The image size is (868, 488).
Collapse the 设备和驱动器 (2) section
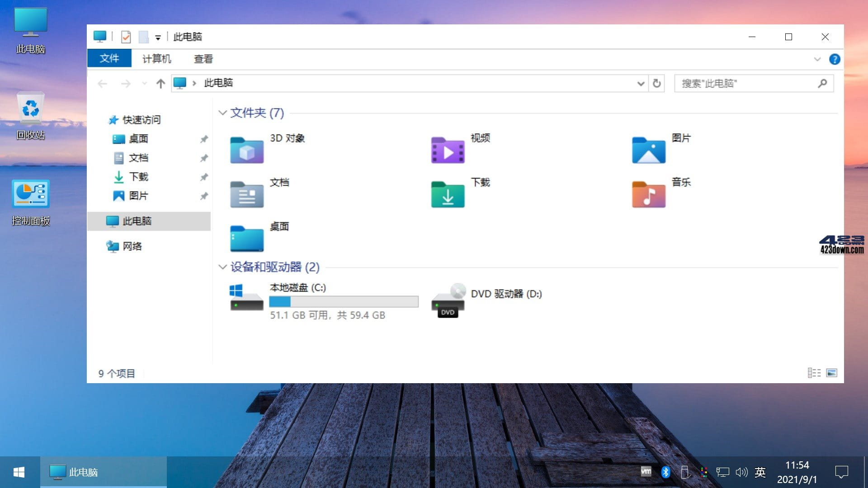pyautogui.click(x=222, y=267)
